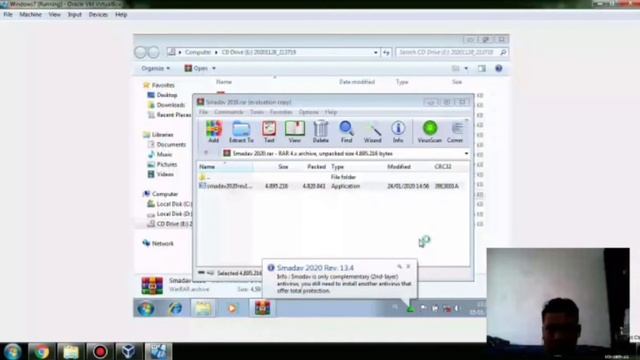Start VirusScan green icon
Screen dimensions: 640x360
[429, 131]
